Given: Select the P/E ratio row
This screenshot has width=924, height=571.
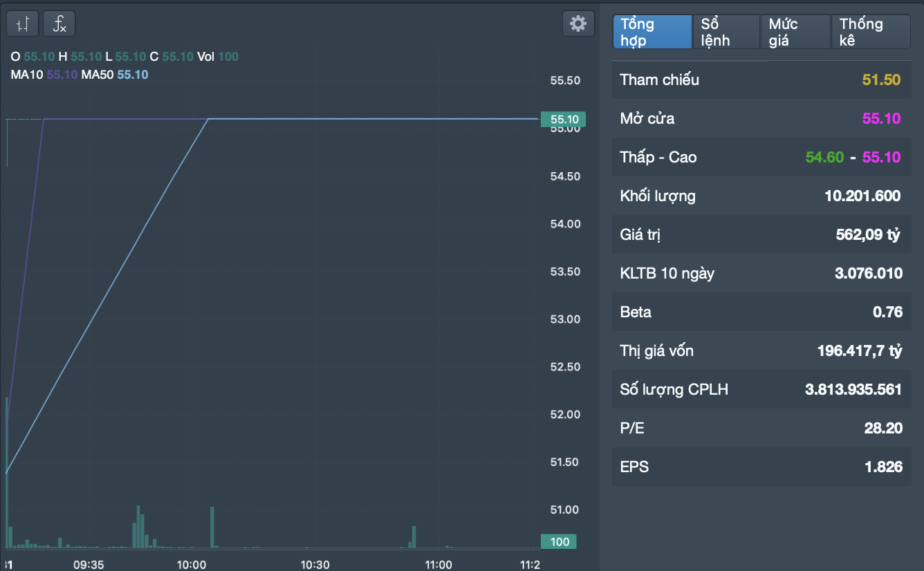Looking at the screenshot, I should (x=761, y=429).
